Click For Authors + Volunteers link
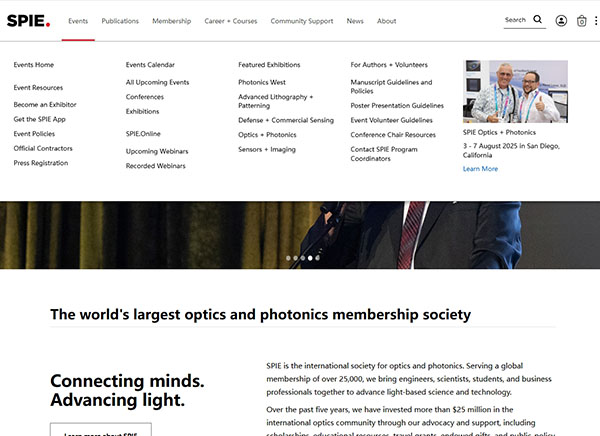This screenshot has width=600, height=436. [389, 65]
